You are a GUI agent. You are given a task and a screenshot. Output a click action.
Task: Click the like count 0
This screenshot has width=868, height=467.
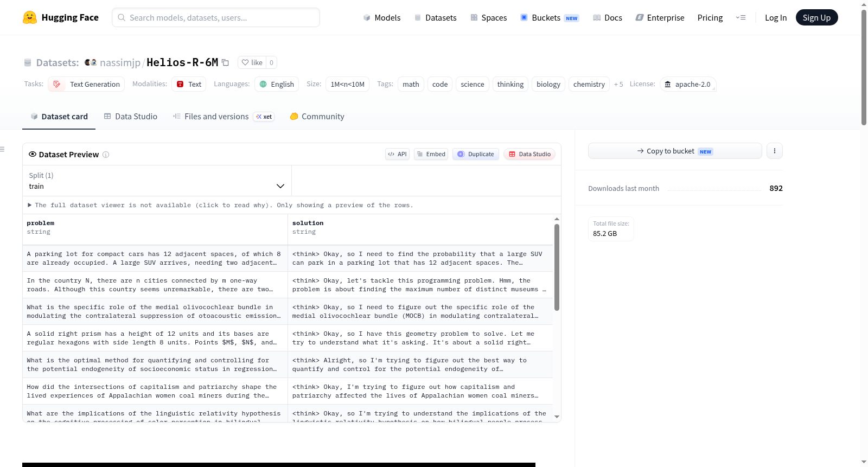[272, 62]
